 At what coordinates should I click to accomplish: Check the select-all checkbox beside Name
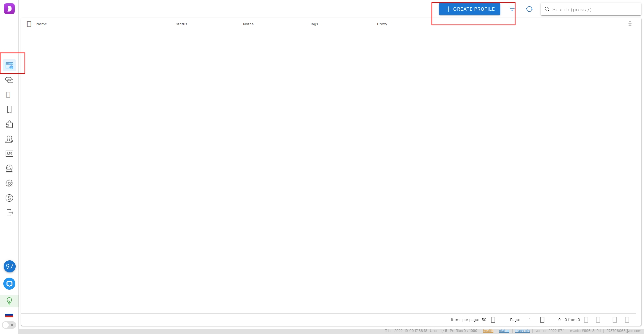(x=29, y=24)
